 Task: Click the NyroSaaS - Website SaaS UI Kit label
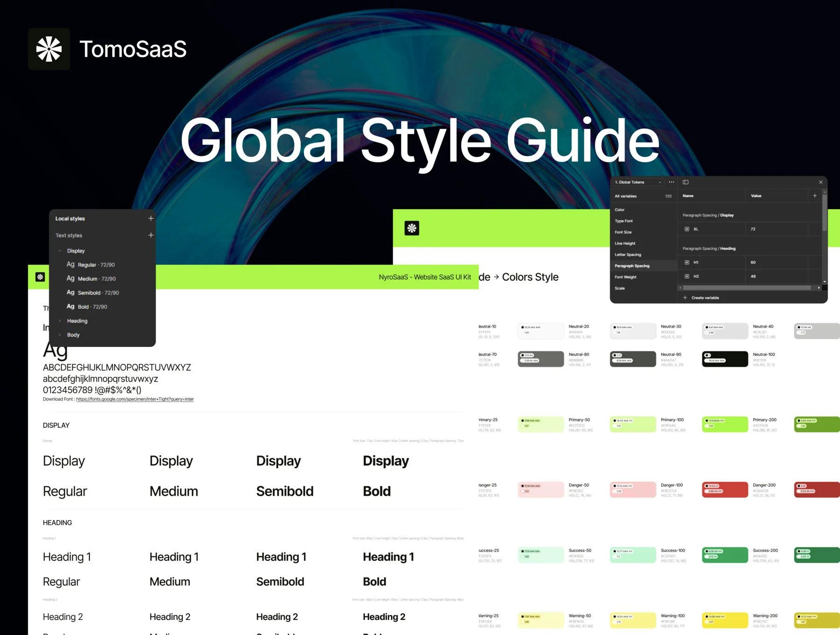coord(425,277)
